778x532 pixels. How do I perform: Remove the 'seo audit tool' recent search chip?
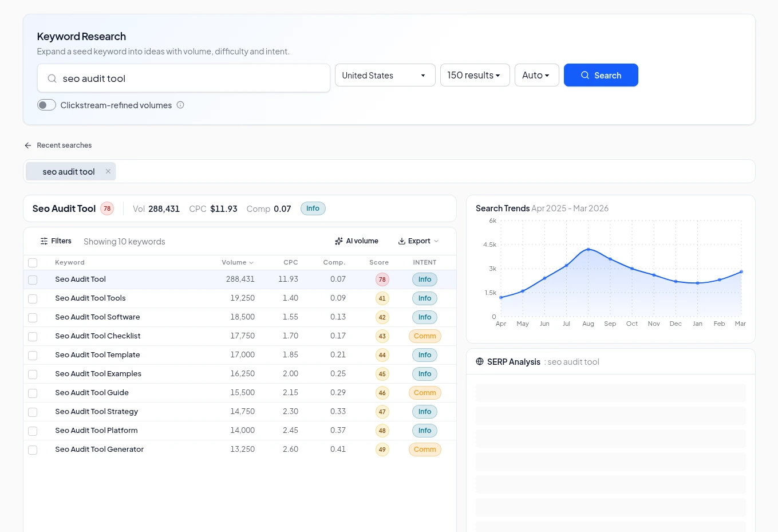pos(108,171)
